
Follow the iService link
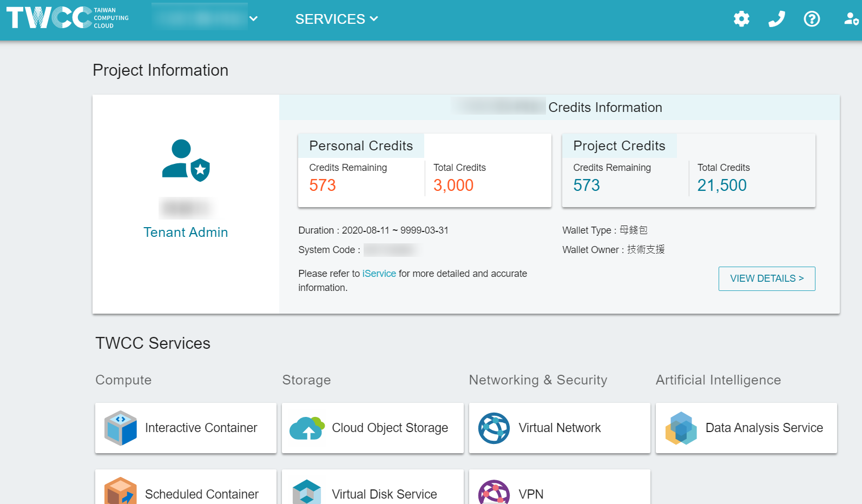(x=379, y=274)
